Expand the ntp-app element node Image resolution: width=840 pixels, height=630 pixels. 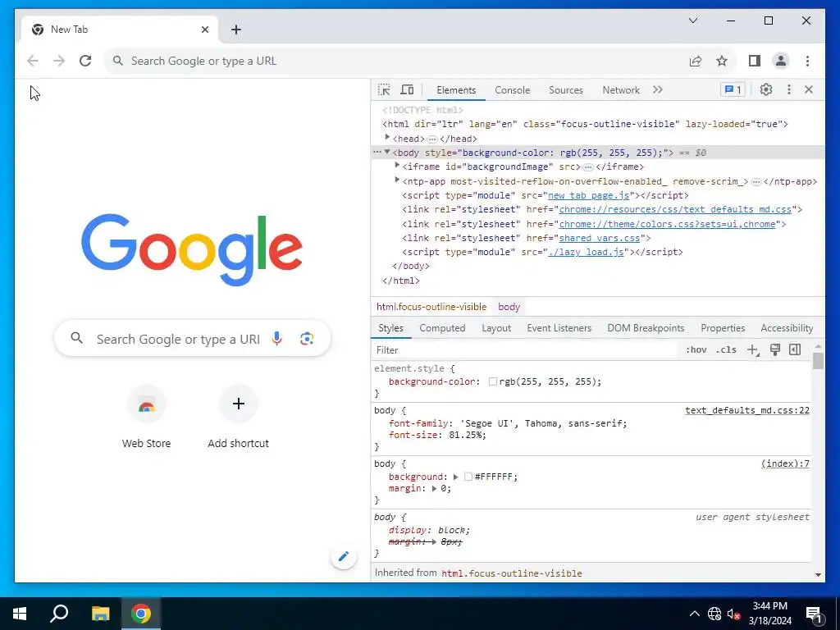point(397,180)
